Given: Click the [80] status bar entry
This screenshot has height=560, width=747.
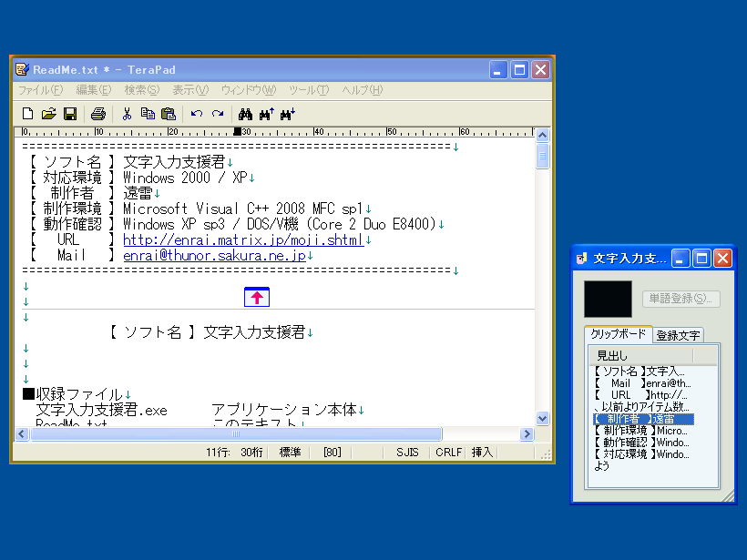Looking at the screenshot, I should click(x=333, y=452).
